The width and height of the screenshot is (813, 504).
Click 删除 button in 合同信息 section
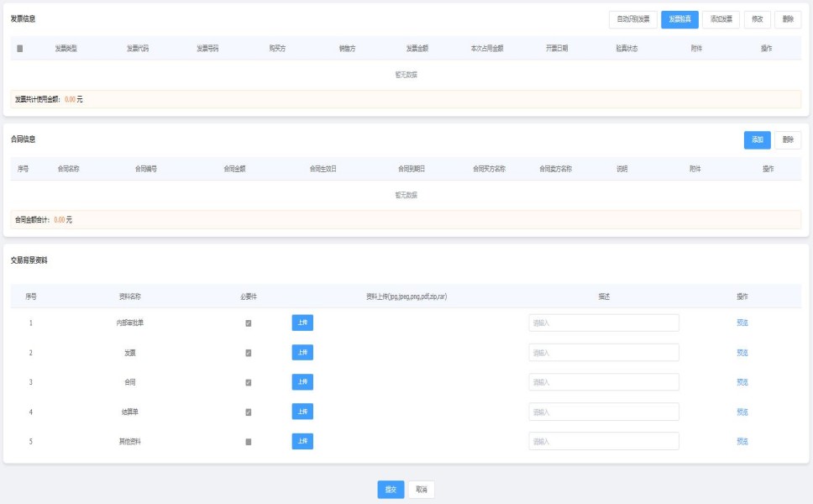(787, 140)
